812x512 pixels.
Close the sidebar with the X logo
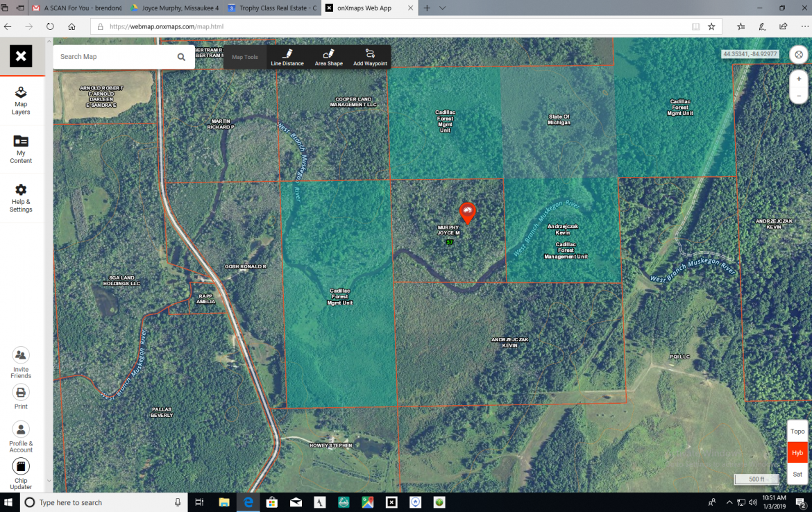[x=21, y=56]
